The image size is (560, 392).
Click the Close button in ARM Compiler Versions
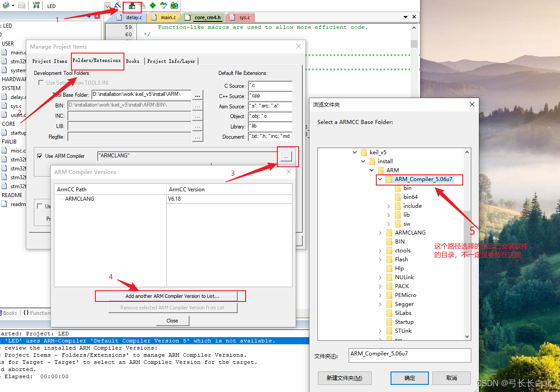click(x=172, y=321)
